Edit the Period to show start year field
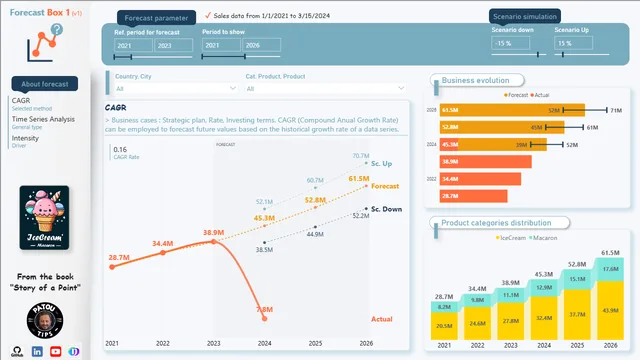The height and width of the screenshot is (360, 640). coord(221,45)
